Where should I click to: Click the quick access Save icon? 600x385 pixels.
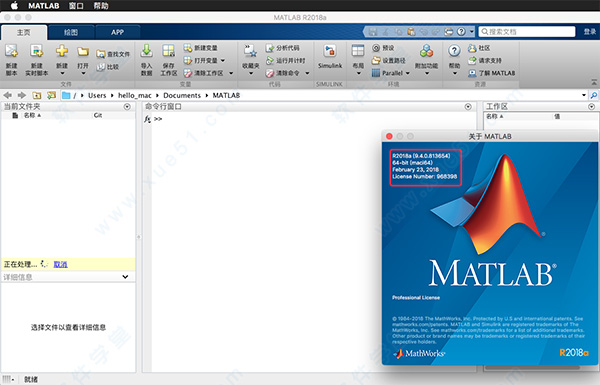coord(373,32)
